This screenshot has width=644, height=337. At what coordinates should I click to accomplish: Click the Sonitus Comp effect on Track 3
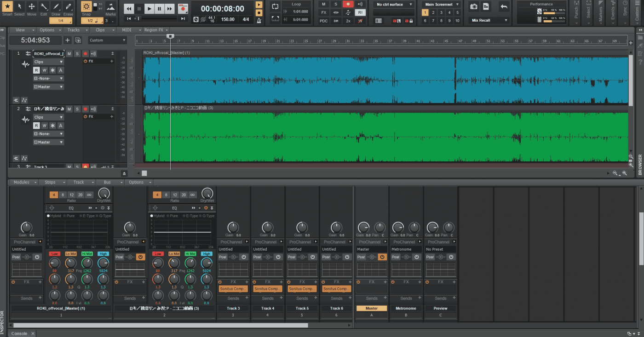(233, 289)
